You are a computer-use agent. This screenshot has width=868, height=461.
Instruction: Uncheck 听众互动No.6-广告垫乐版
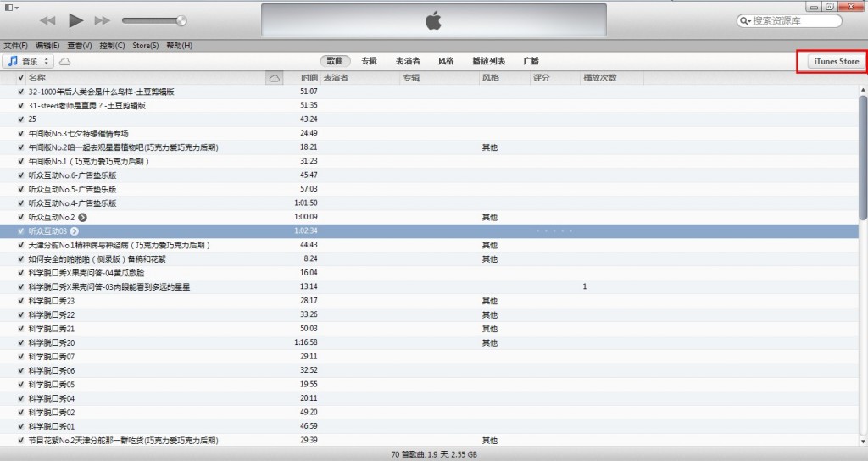pyautogui.click(x=21, y=175)
